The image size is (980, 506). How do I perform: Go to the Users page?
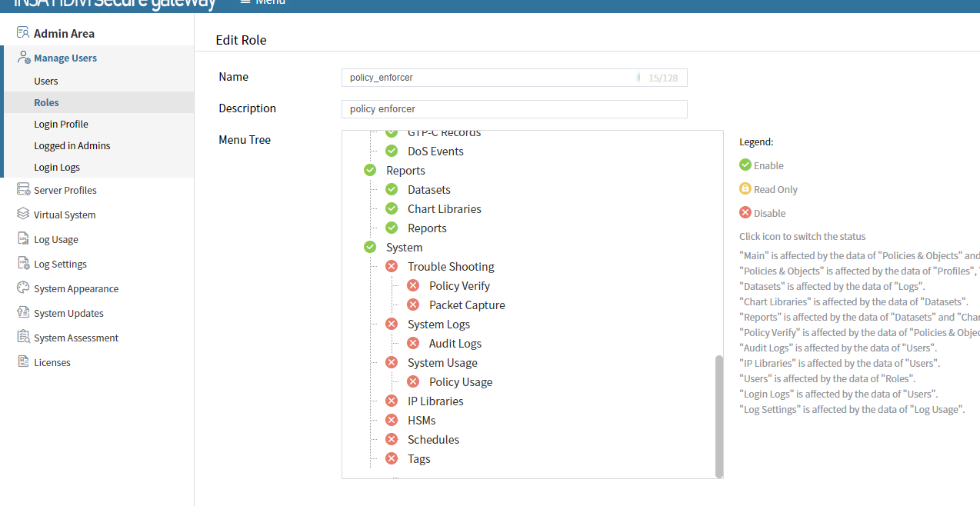coord(46,82)
